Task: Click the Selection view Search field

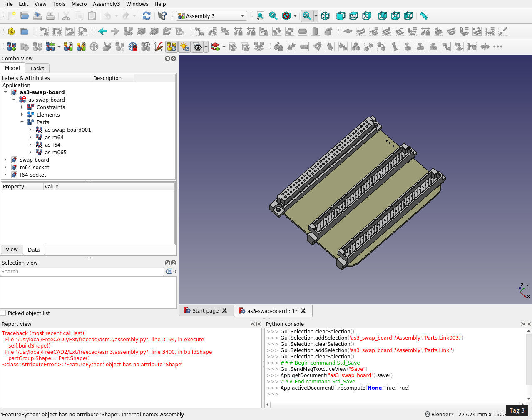Action: (x=82, y=272)
